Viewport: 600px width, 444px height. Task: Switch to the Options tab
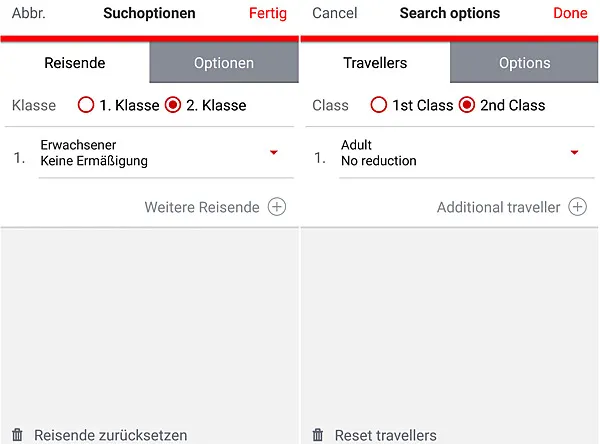[x=525, y=63]
